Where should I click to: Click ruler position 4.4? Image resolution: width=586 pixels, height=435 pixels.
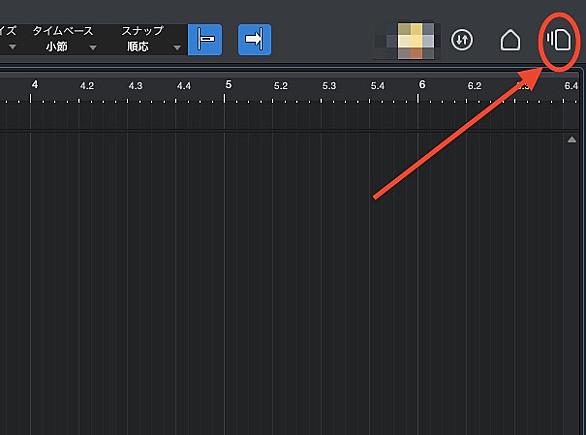(184, 86)
